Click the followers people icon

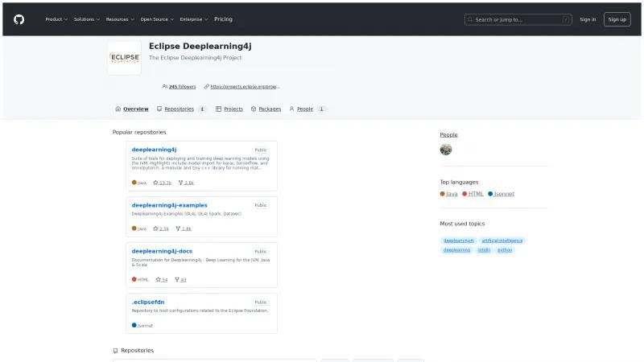165,87
